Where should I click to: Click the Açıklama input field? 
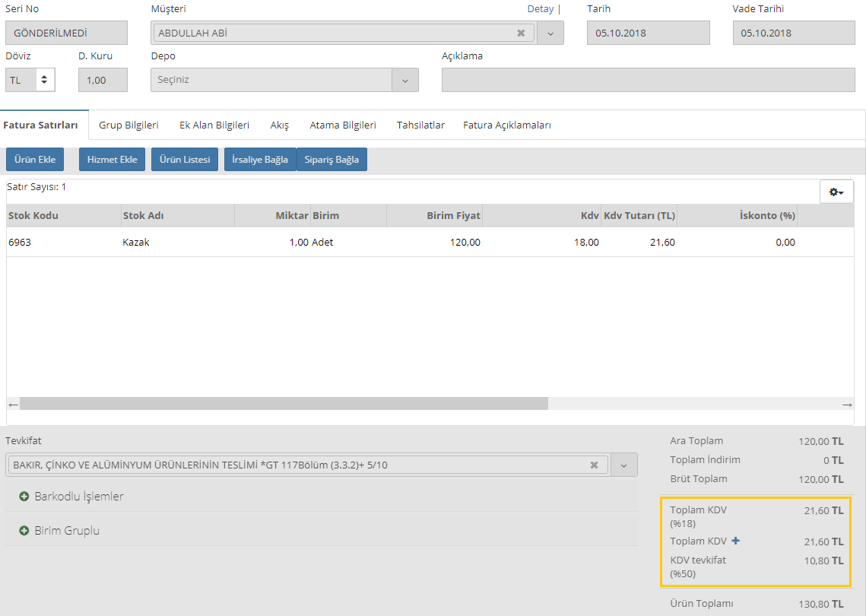[648, 80]
